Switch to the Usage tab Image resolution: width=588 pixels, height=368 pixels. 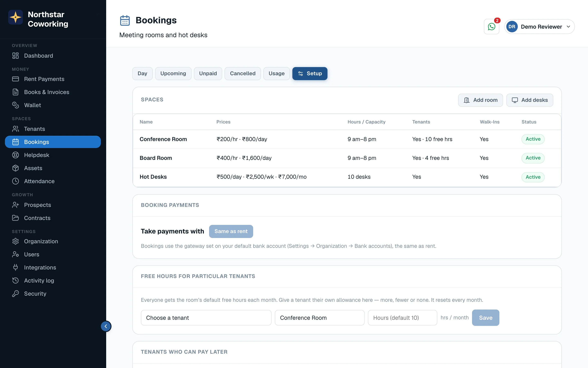tap(276, 74)
